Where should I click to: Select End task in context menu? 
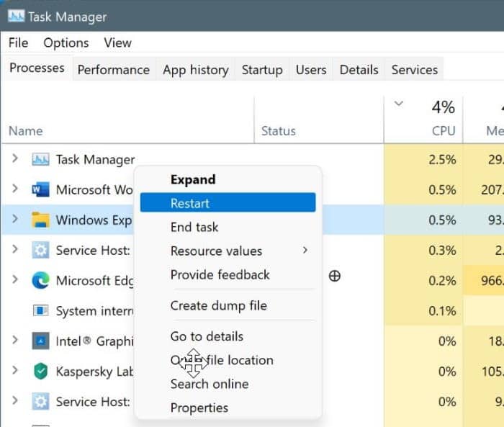pyautogui.click(x=194, y=227)
